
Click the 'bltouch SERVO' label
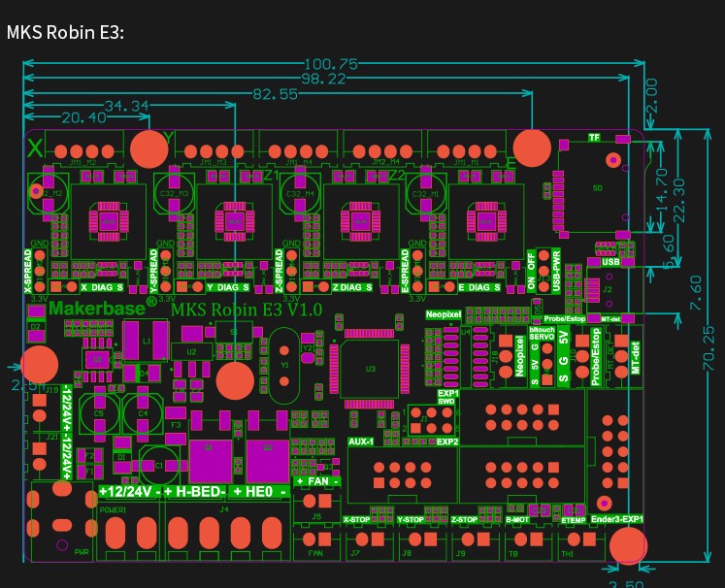pos(542,333)
